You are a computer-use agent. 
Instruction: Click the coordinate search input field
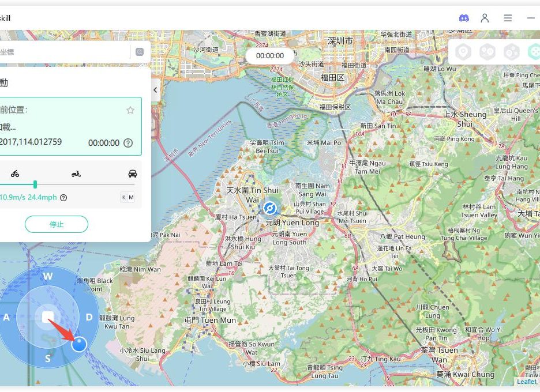63,52
